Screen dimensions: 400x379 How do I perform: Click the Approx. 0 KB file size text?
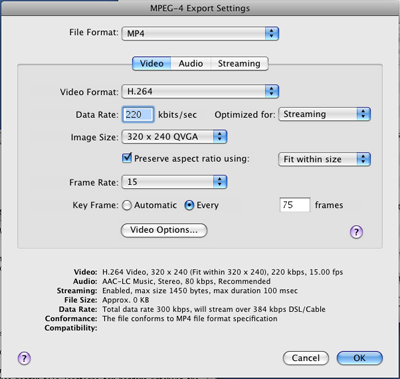pyautogui.click(x=126, y=300)
